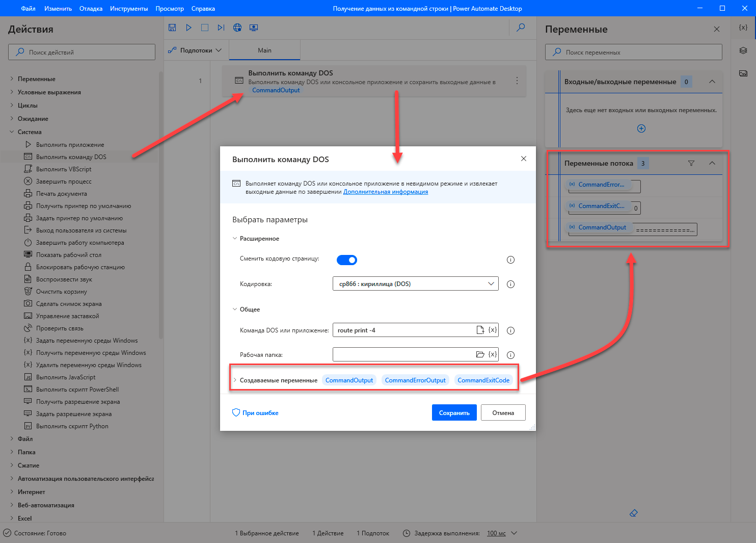The image size is (756, 543).
Task: Open the encoding cp866 dropdown
Action: click(415, 284)
